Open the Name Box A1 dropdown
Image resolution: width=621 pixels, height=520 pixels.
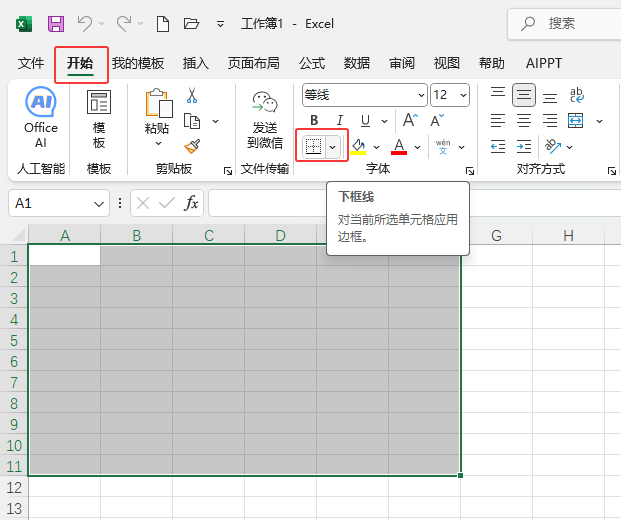click(x=99, y=204)
